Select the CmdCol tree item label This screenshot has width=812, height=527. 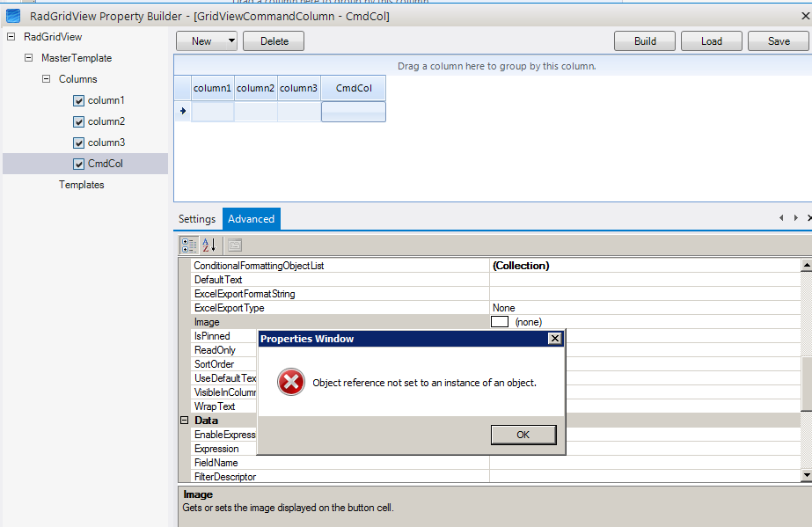tap(105, 164)
